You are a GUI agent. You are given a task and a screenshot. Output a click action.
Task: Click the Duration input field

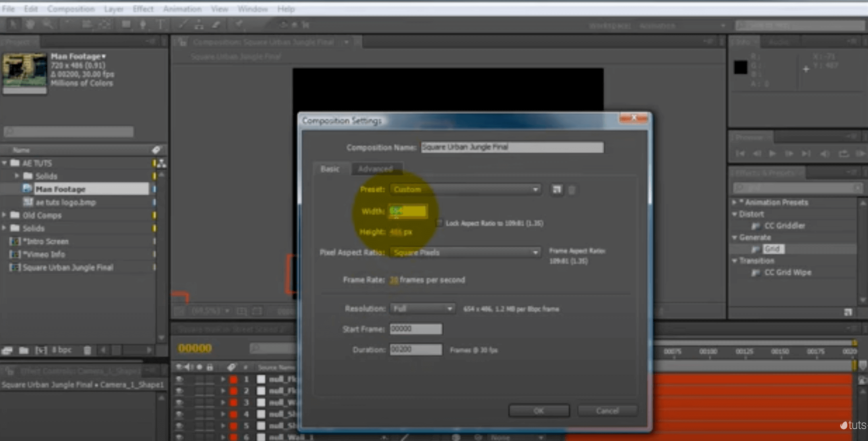[x=415, y=350]
